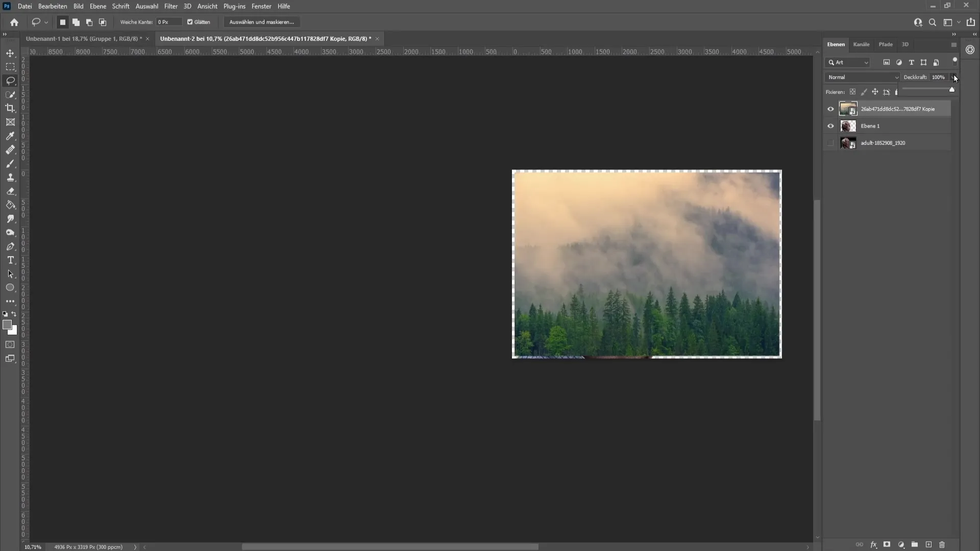Screen dimensions: 980x551
Task: Click the Auswahl menu item
Action: [146, 6]
